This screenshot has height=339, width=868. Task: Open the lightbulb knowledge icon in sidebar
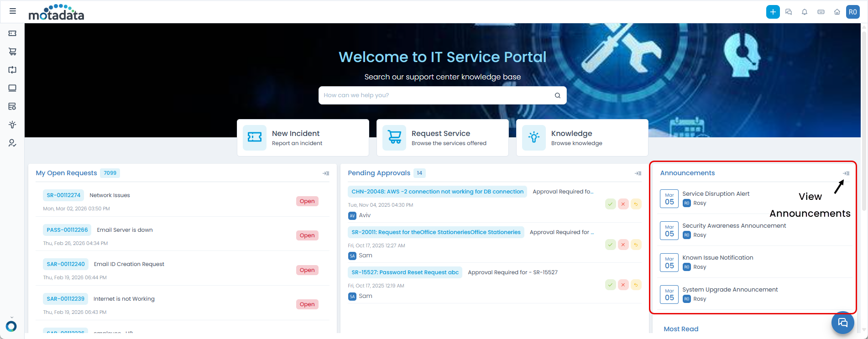tap(12, 125)
